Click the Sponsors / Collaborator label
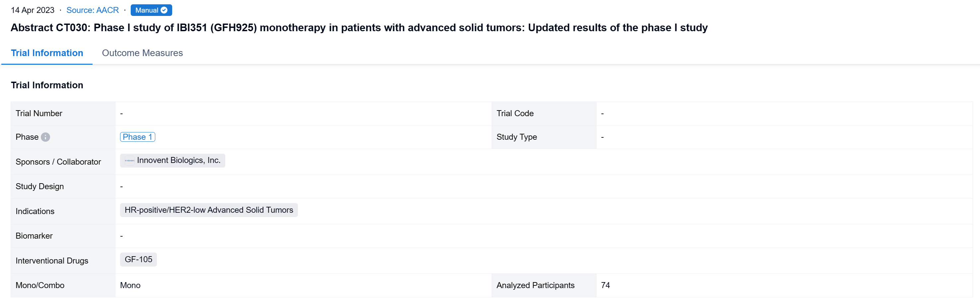Image resolution: width=980 pixels, height=305 pixels. (58, 162)
